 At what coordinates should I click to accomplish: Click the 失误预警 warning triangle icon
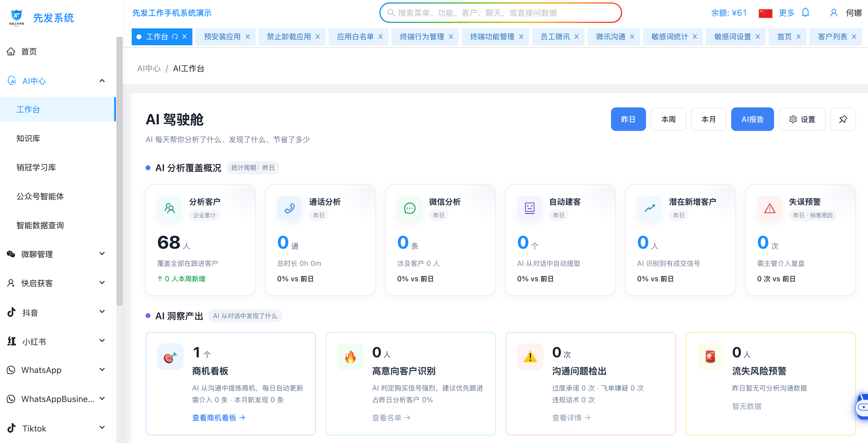[x=770, y=208]
